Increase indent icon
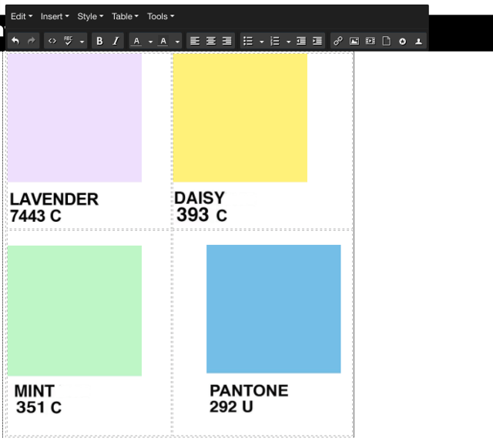Image resolution: width=493 pixels, height=448 pixels. (x=317, y=41)
